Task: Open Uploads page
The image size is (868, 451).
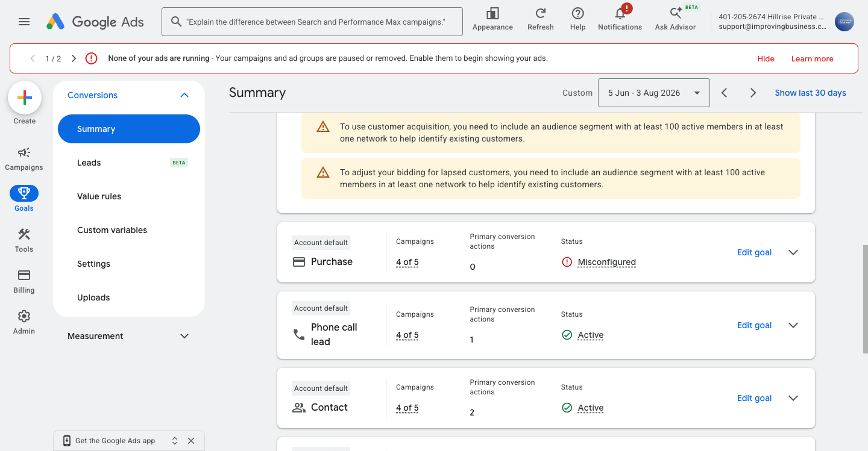Action: [x=129, y=297]
